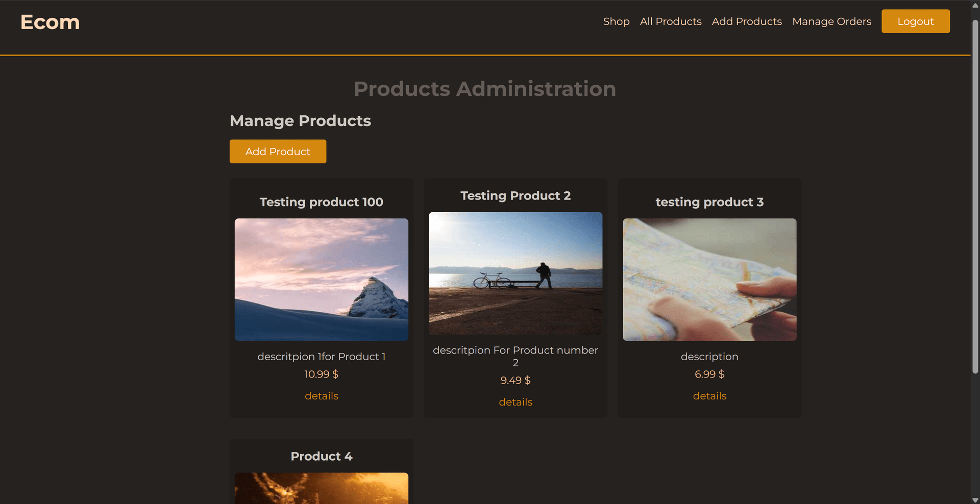This screenshot has width=980, height=504.
Task: Click the Ecom logo
Action: (x=50, y=22)
